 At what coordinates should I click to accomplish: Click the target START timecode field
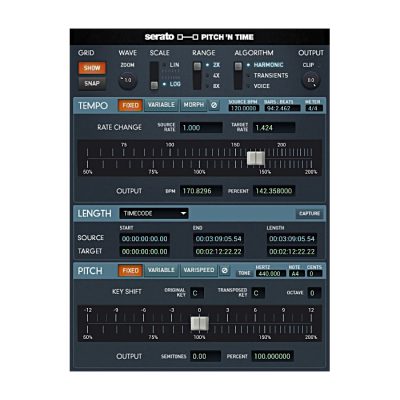click(145, 251)
